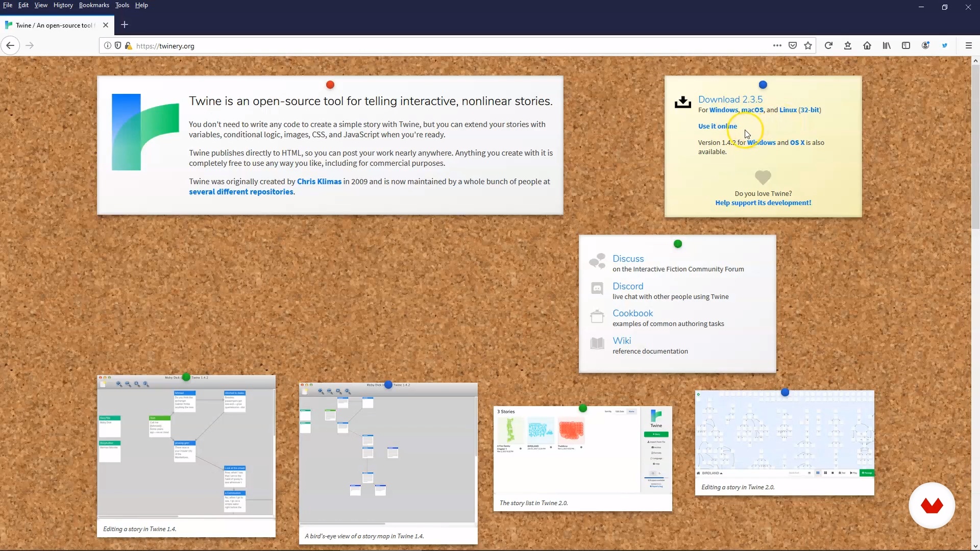Select the Twine browser tab
Screen dimensions: 980x551
(56, 25)
